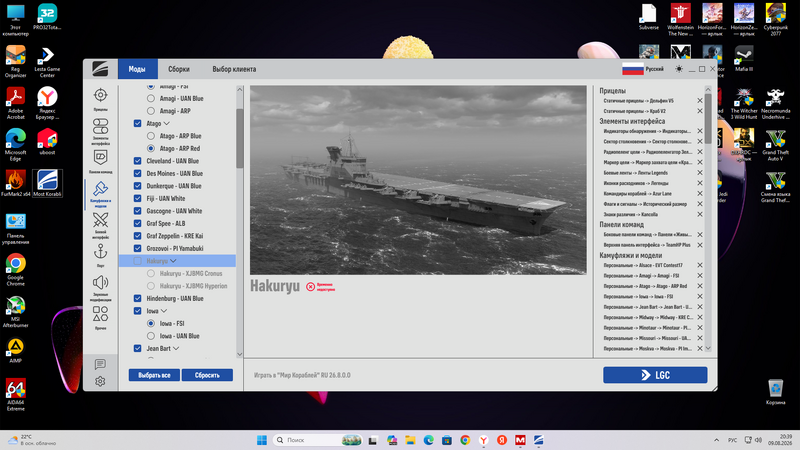Collapse the Hakuryu variants chevron
The width and height of the screenshot is (800, 450).
173,261
